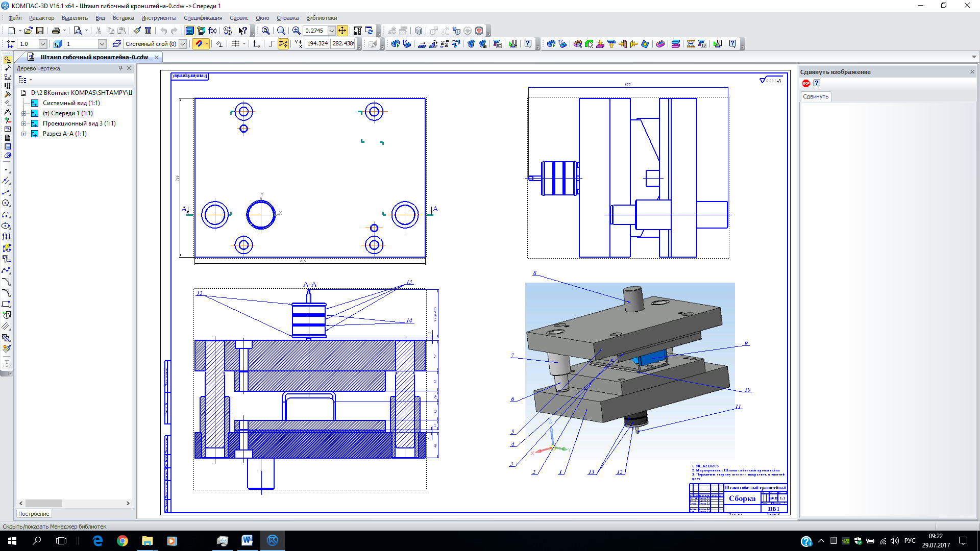Activate the pan image tool
This screenshot has width=980, height=551.
[x=342, y=31]
